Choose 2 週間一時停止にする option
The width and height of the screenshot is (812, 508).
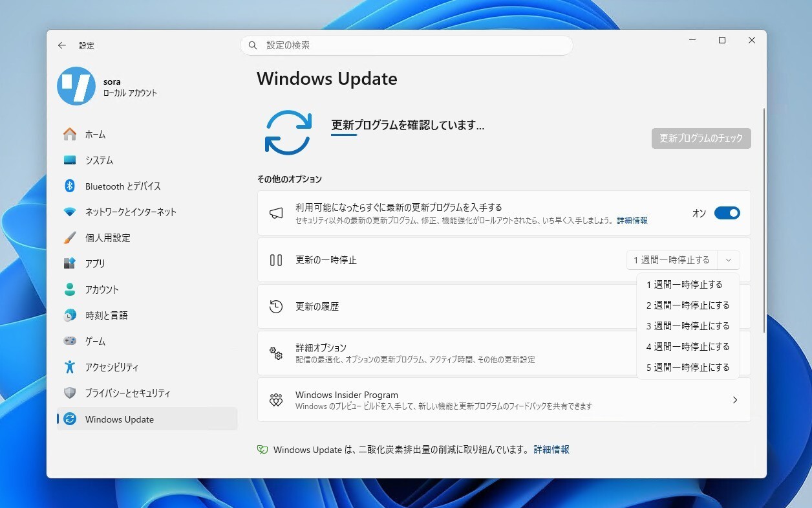tap(688, 305)
